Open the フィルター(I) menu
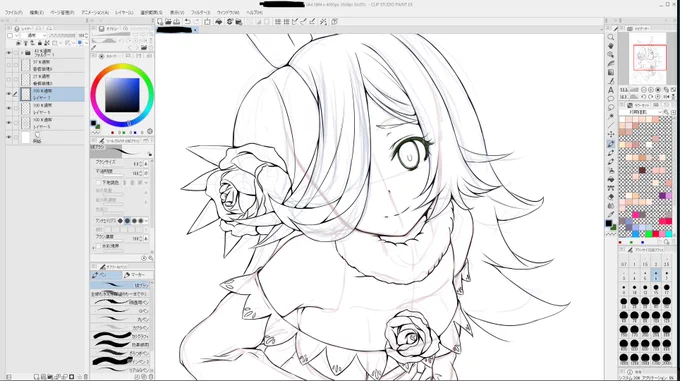The height and width of the screenshot is (381, 680). [201, 13]
